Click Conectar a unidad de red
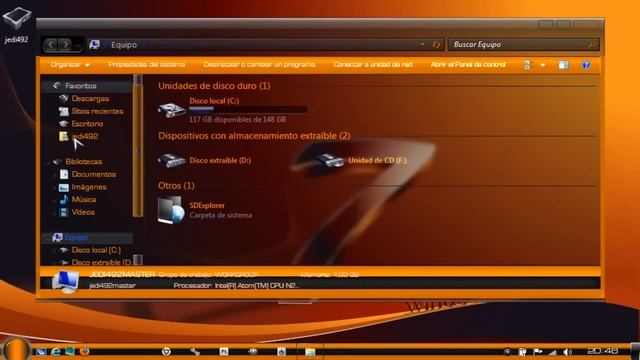640x360 pixels. [373, 64]
